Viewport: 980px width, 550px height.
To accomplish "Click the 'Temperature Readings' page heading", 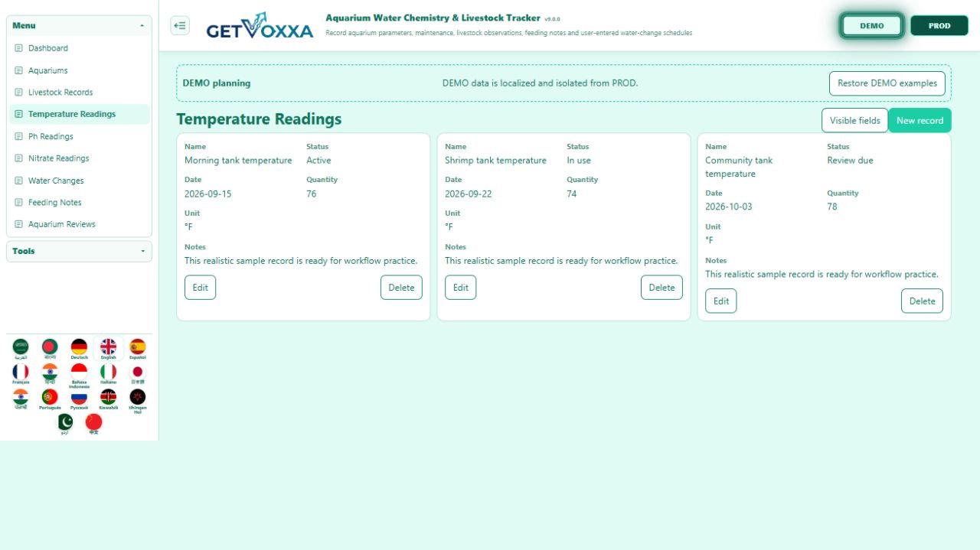I will [259, 119].
